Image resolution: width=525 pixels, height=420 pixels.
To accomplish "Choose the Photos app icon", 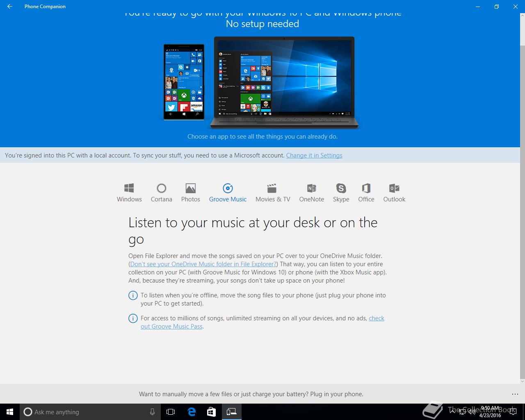I will (x=191, y=193).
